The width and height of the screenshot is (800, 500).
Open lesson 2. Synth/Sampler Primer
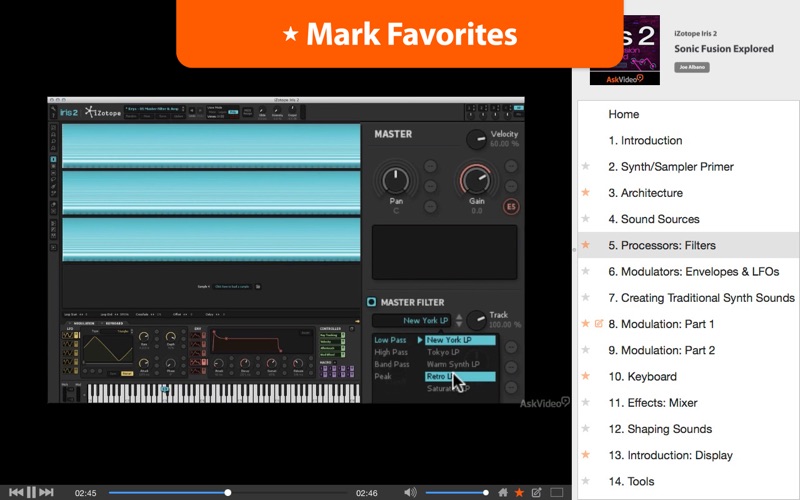click(x=688, y=167)
